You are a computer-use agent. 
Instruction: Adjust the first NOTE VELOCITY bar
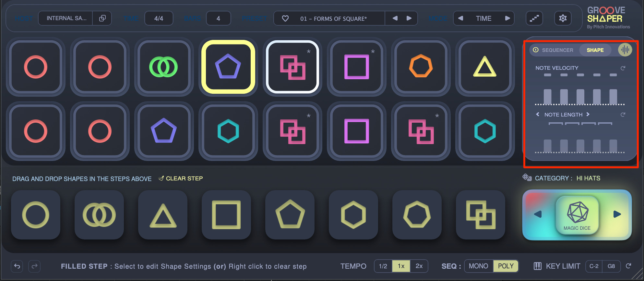547,96
